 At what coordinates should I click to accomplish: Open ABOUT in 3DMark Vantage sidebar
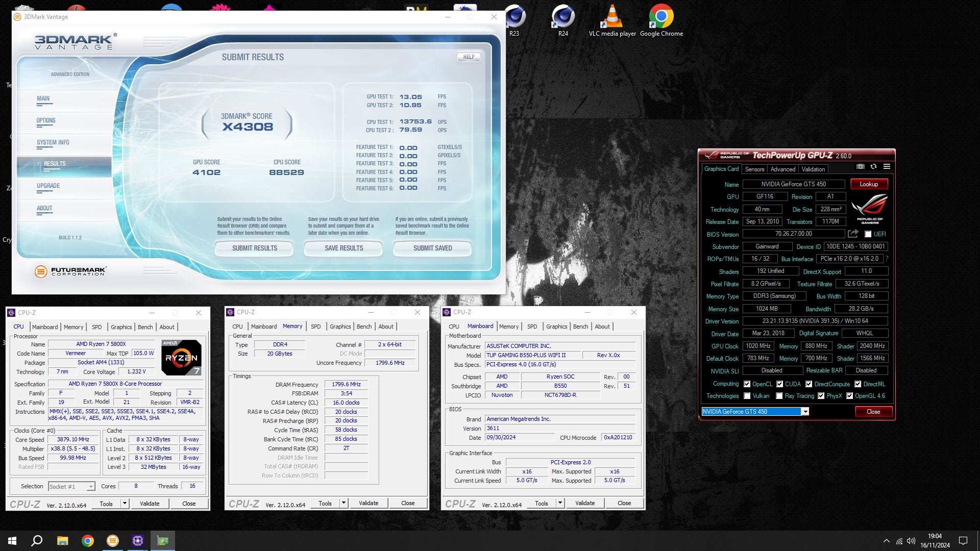tap(64, 210)
